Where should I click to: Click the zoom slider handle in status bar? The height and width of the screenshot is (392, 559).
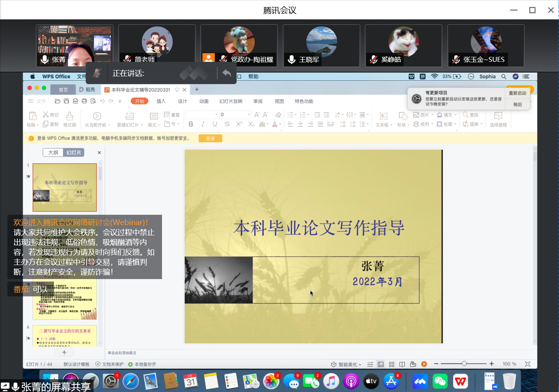pyautogui.click(x=464, y=364)
